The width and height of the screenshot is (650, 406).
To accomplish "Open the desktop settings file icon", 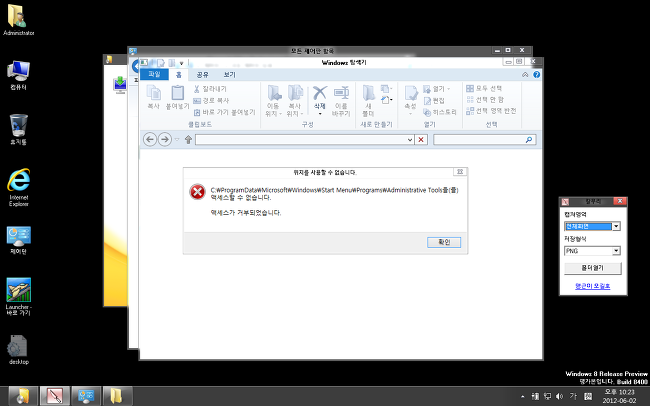I will pyautogui.click(x=19, y=350).
